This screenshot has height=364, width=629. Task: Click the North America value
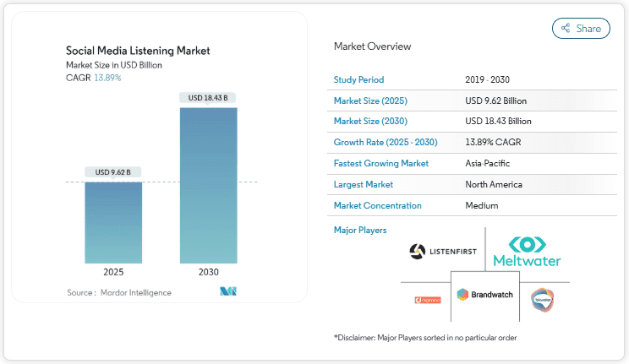click(x=494, y=184)
